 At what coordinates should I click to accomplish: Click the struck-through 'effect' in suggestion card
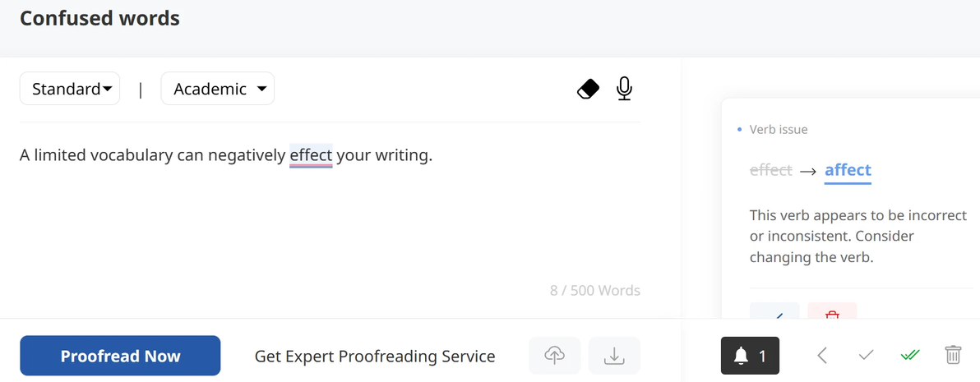coord(770,170)
